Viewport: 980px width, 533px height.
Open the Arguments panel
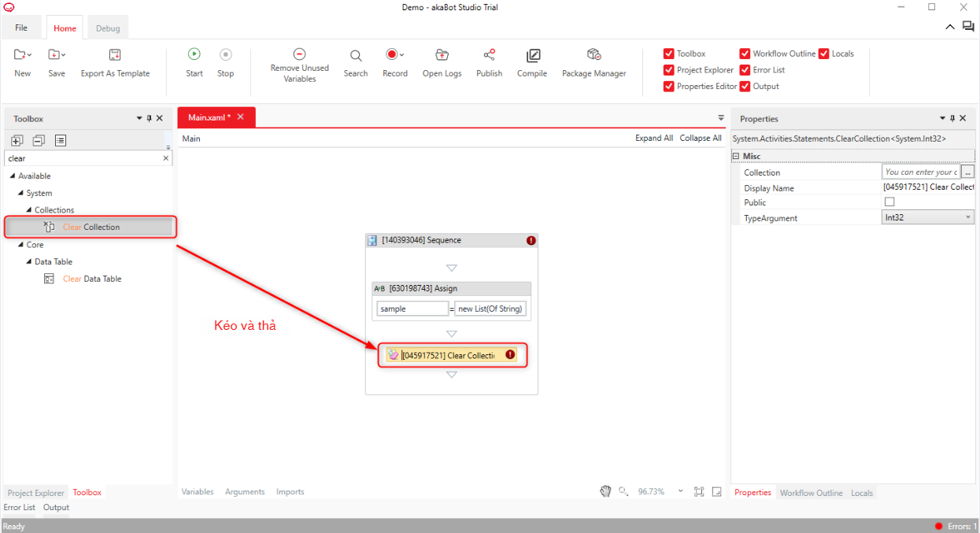[245, 491]
